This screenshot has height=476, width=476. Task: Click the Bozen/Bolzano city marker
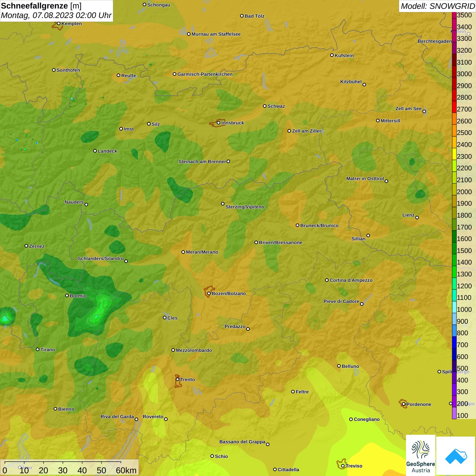[x=209, y=293]
